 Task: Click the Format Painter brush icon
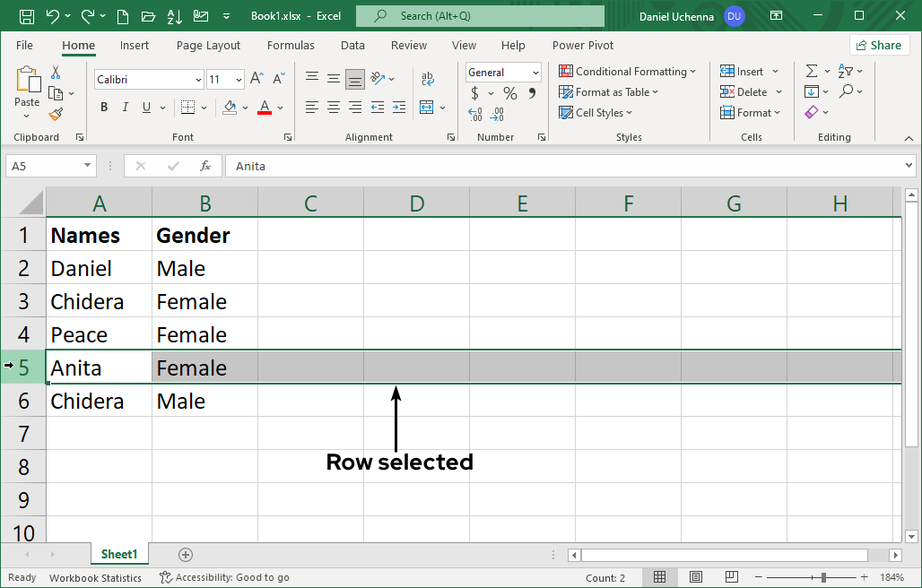56,114
